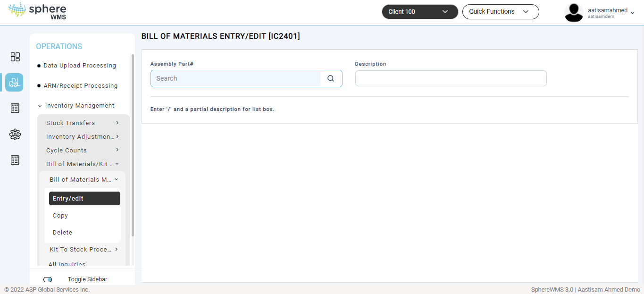Click the OPERATIONS heading
This screenshot has width=644, height=294.
tap(59, 46)
